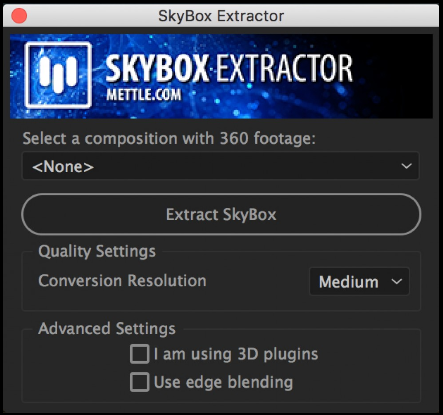
Task: Open the composition dropdown showing <None>
Action: (x=220, y=166)
